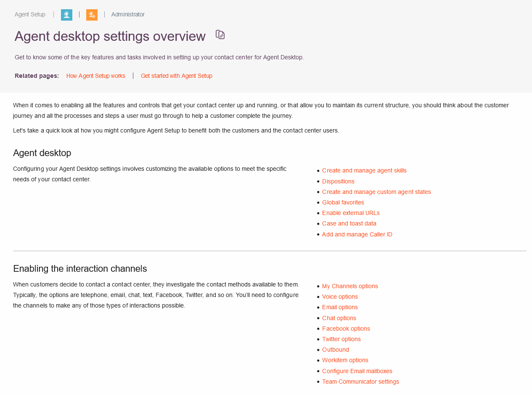Open Team Communicator settings link
Viewport: 532px width, 395px height.
(360, 382)
